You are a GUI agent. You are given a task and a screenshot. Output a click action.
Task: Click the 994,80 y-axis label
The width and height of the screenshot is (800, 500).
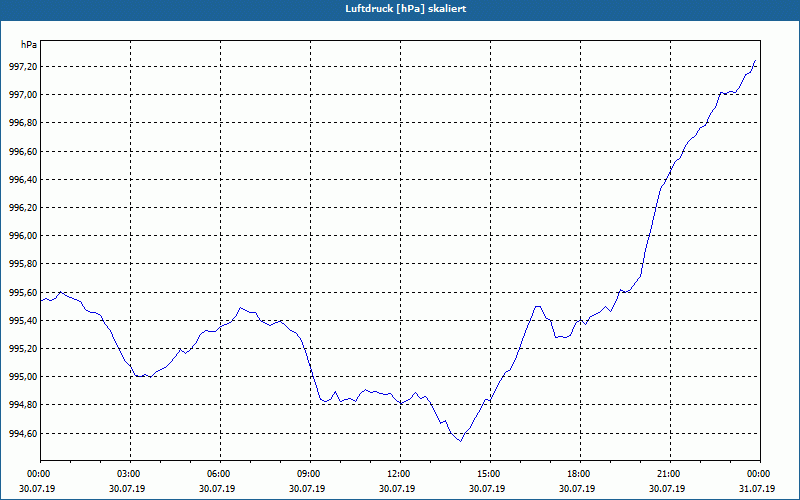tap(22, 405)
